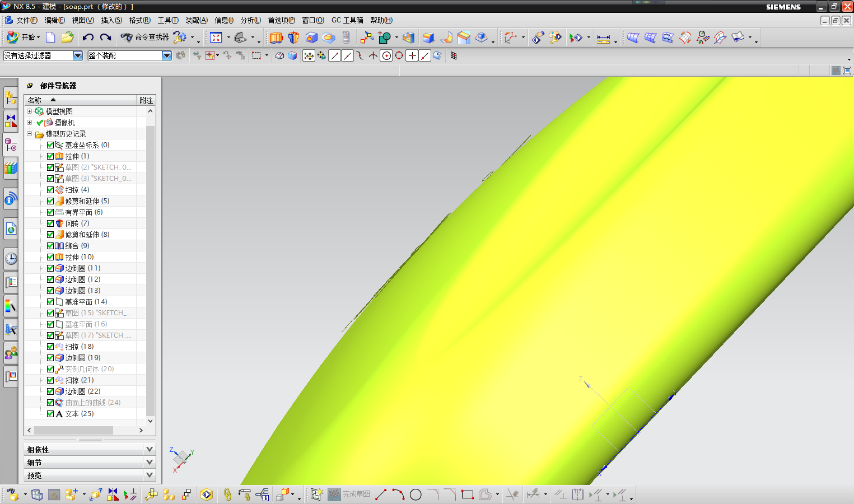Select the Through Curve Mesh surface icon
Image resolution: width=854 pixels, height=504 pixels.
point(650,38)
